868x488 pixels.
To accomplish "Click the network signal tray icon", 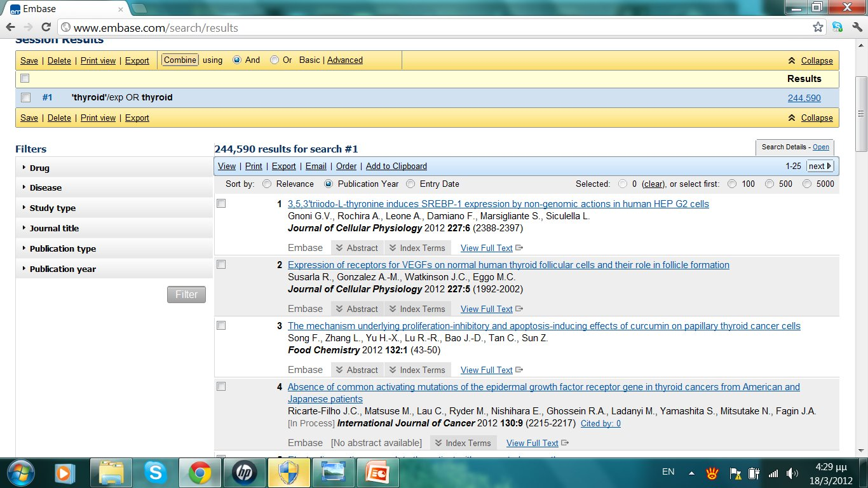I will point(773,473).
